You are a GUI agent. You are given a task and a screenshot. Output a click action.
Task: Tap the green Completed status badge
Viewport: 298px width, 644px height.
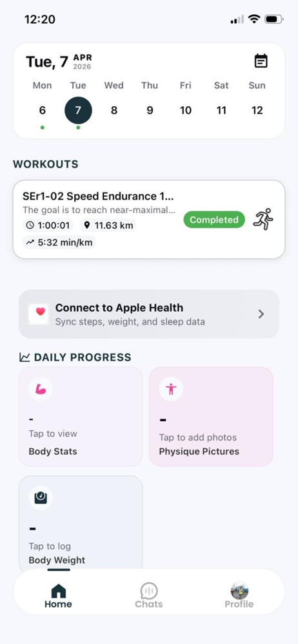[214, 220]
